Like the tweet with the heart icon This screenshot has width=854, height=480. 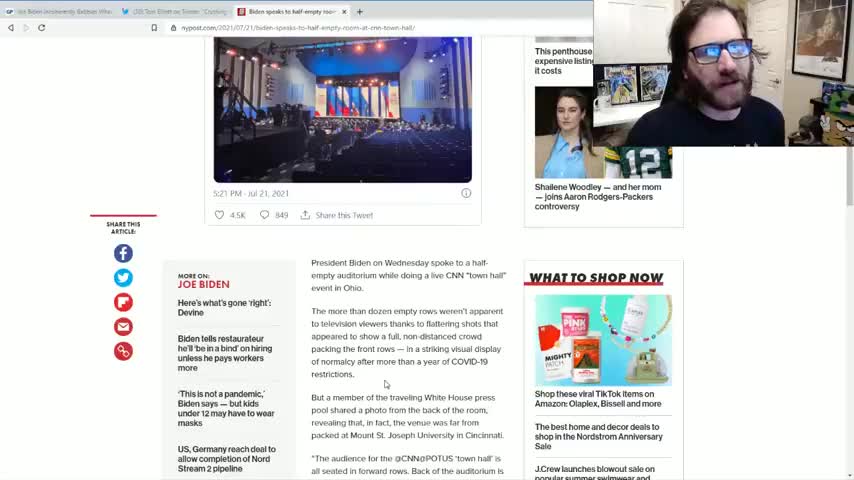pyautogui.click(x=219, y=215)
